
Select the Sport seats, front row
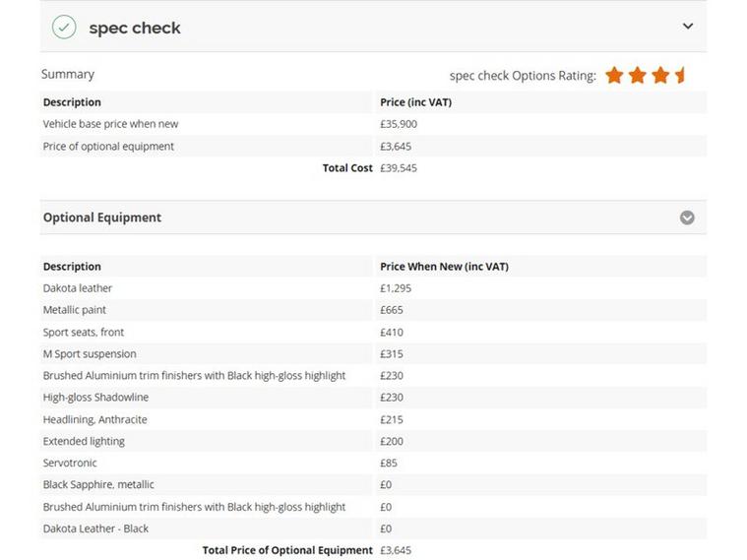tap(84, 333)
